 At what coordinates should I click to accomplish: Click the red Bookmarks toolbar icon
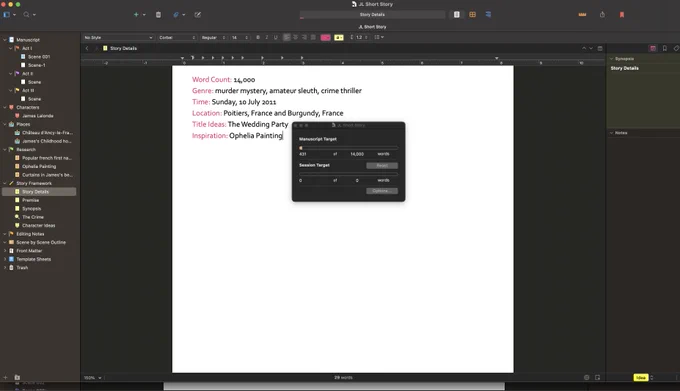pyautogui.click(x=622, y=15)
